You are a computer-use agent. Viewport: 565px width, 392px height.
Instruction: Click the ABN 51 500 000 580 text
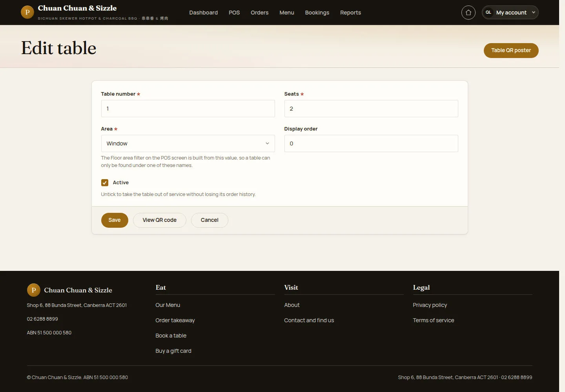click(49, 333)
